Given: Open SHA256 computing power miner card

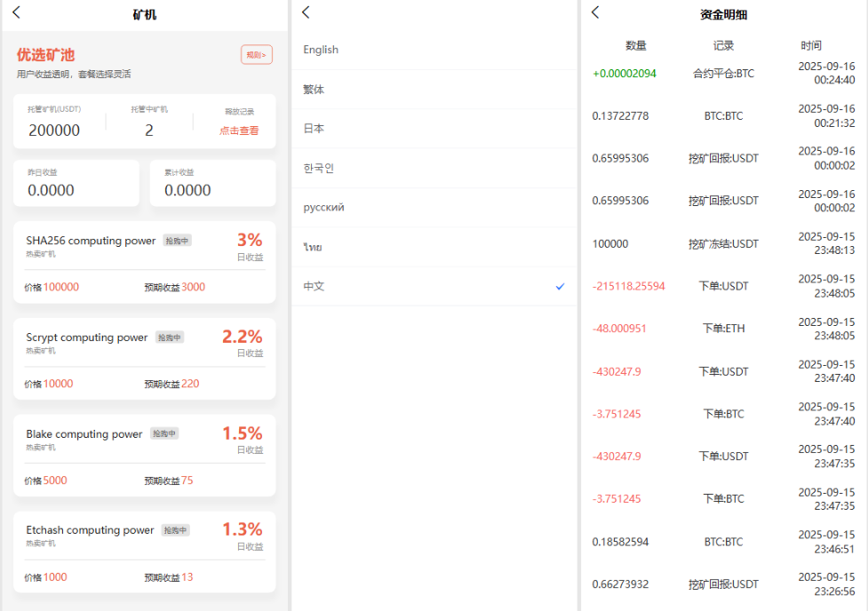Looking at the screenshot, I should click(91, 241).
